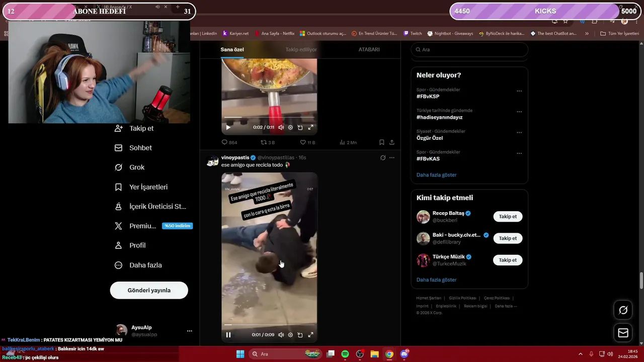Open Yer İşaretleri in sidebar
Screen dimensions: 644x362
click(141, 187)
